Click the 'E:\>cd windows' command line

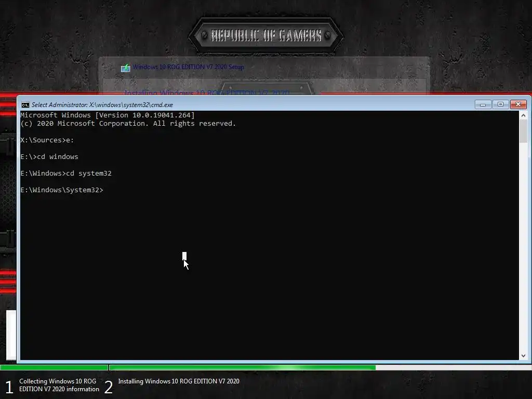[49, 157]
